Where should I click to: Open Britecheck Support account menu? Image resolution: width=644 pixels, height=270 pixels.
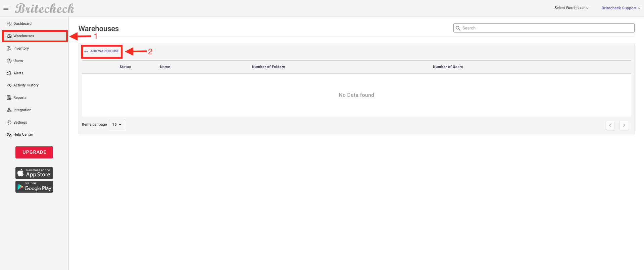tap(621, 8)
